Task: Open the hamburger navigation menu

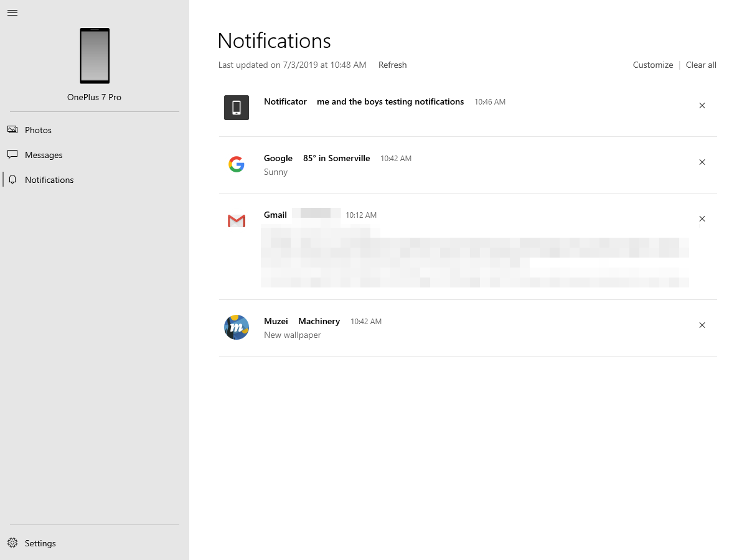Action: click(x=12, y=12)
